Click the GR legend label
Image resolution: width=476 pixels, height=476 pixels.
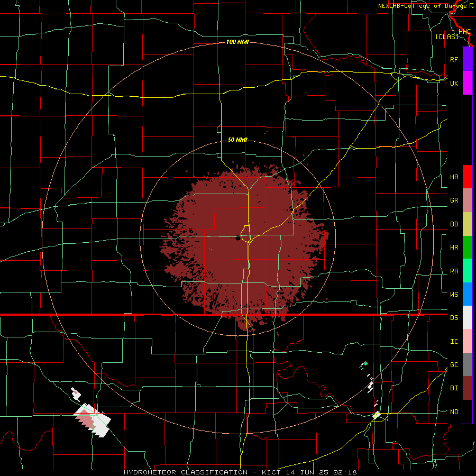454,200
